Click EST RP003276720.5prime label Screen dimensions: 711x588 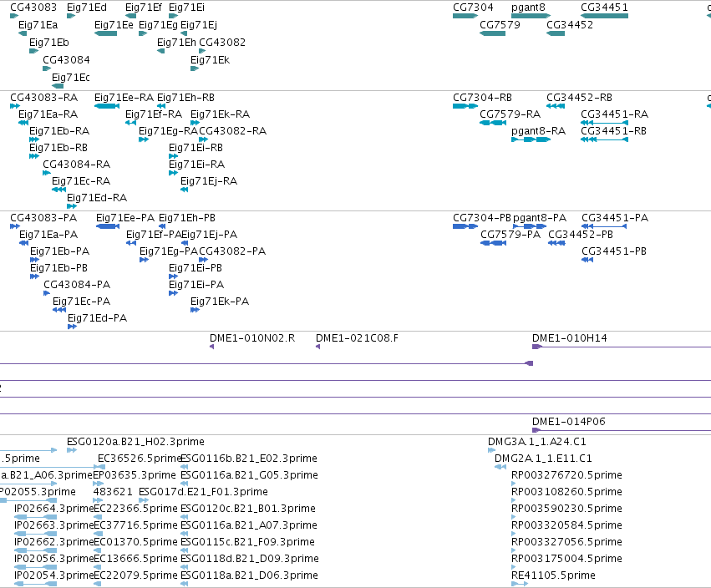tap(566, 475)
